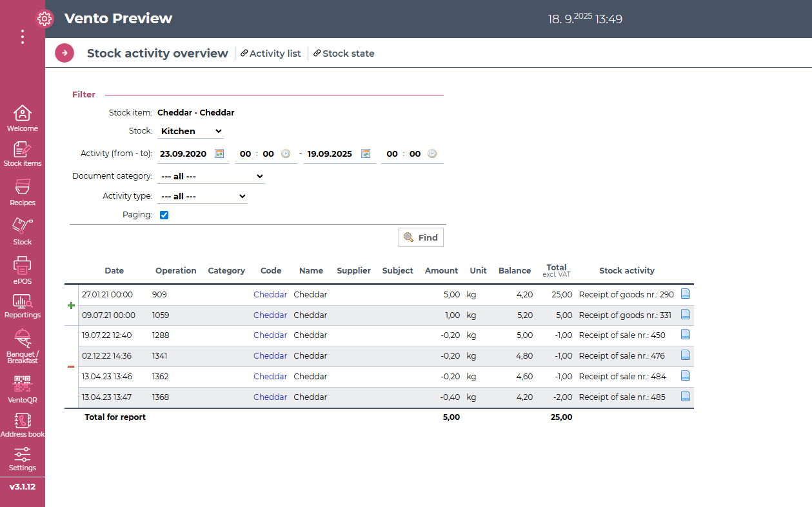Screen dimensions: 812x507
Task: Click the clock icon for end time
Action: coord(432,154)
